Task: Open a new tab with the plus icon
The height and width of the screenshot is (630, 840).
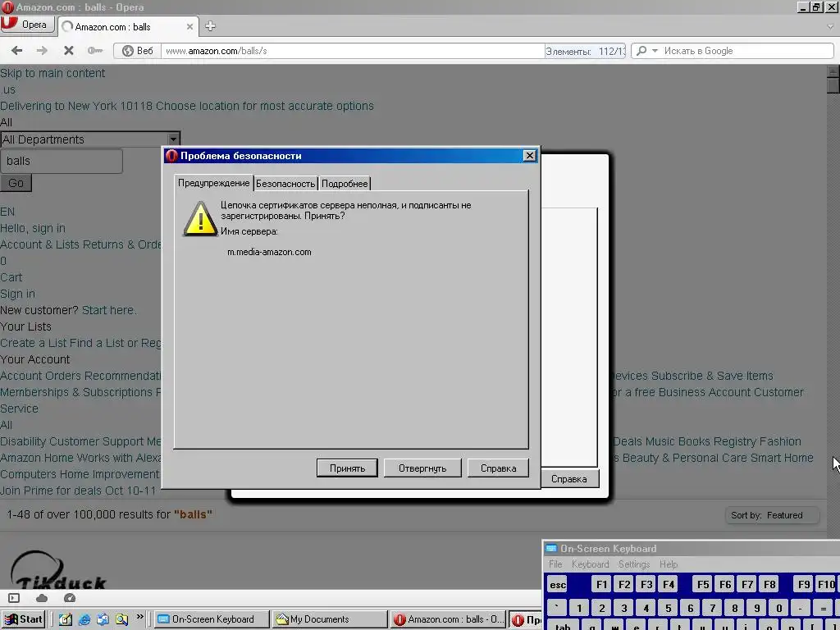Action: tap(210, 25)
